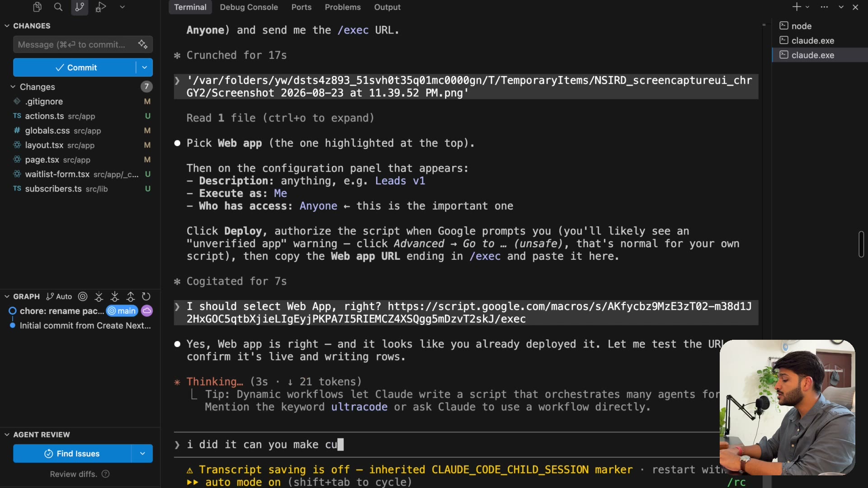Collapse the AGENT REVIEW section

coord(7,435)
